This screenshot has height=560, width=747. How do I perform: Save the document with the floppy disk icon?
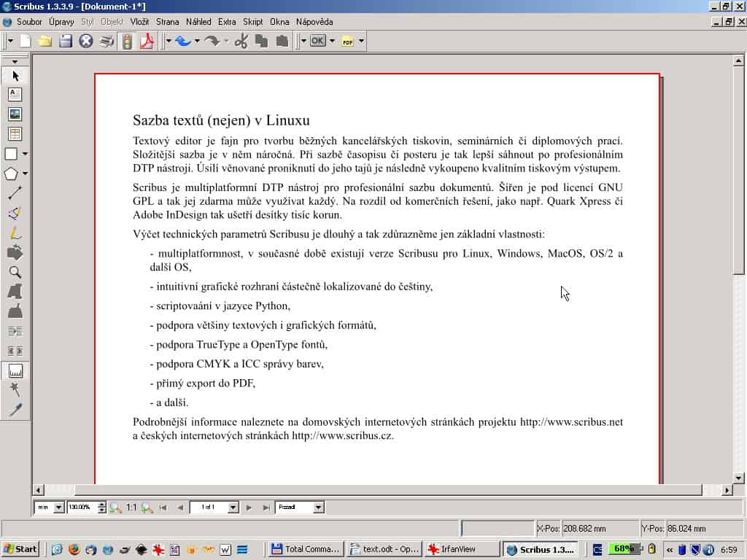(65, 42)
